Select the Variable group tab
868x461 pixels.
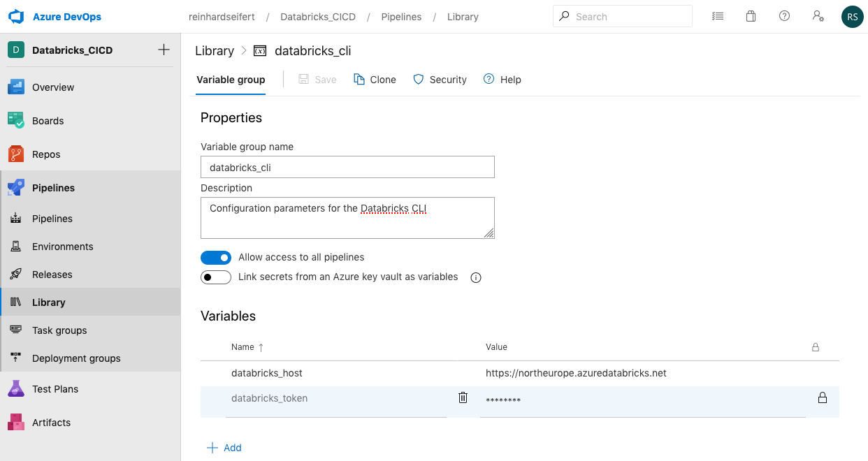[x=231, y=80]
